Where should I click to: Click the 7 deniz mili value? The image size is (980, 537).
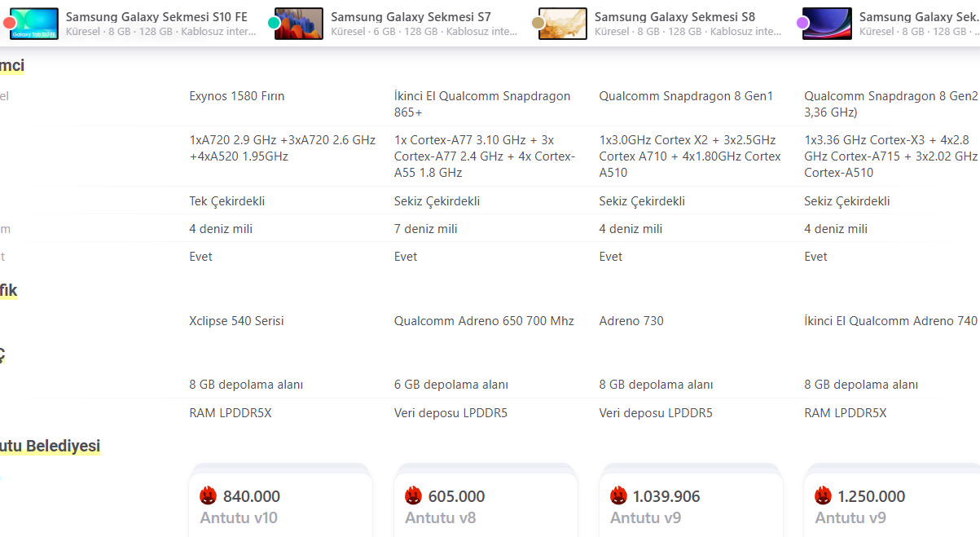click(x=426, y=229)
